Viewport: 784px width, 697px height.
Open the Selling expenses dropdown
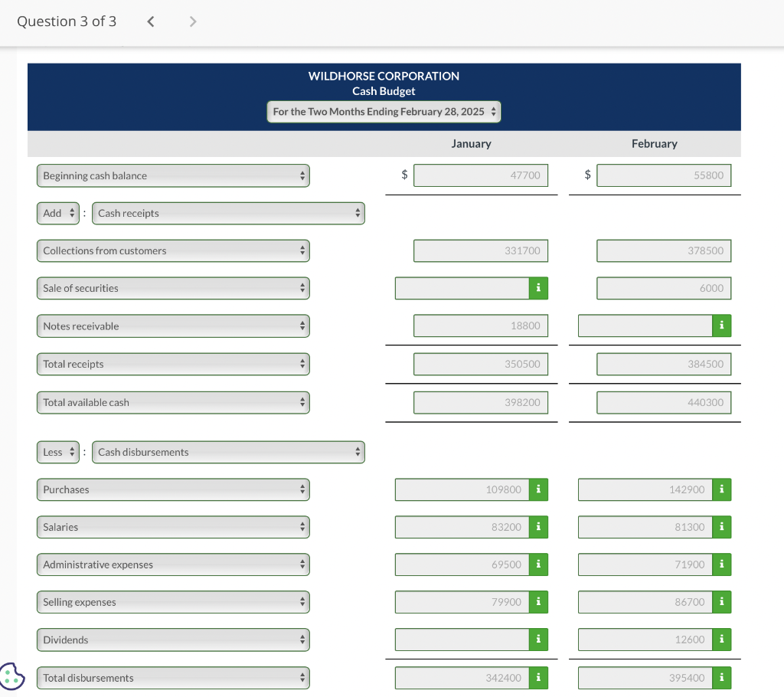tap(173, 602)
